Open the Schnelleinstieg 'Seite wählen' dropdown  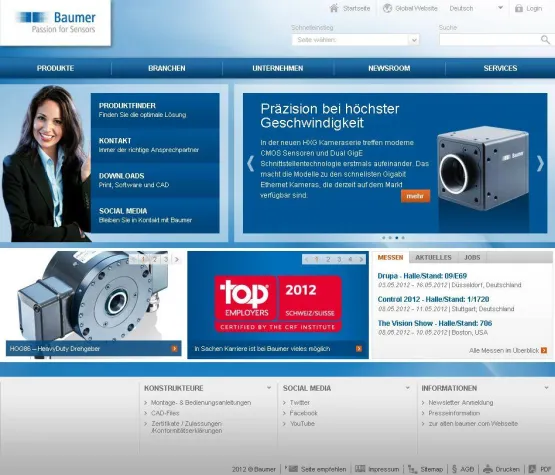point(355,40)
